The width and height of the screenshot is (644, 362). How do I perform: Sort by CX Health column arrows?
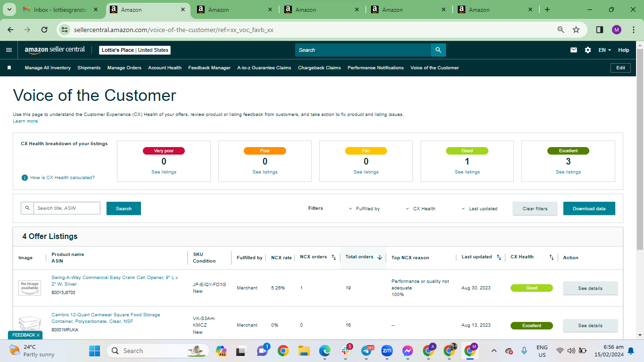552,257
